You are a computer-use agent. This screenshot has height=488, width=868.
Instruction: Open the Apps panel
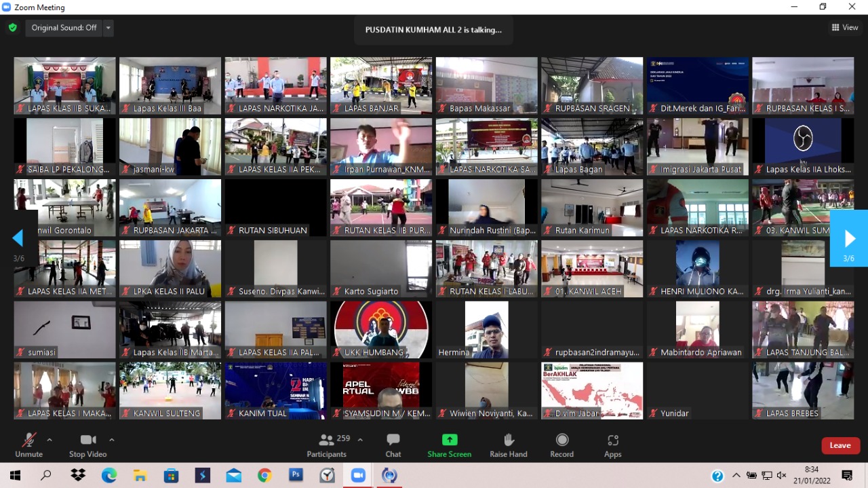click(612, 445)
